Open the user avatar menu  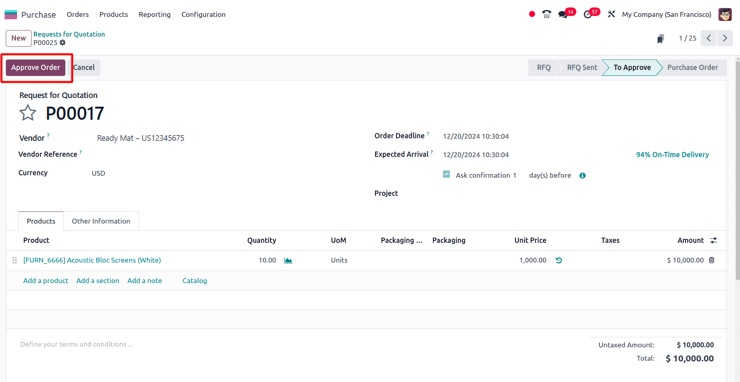tap(725, 14)
